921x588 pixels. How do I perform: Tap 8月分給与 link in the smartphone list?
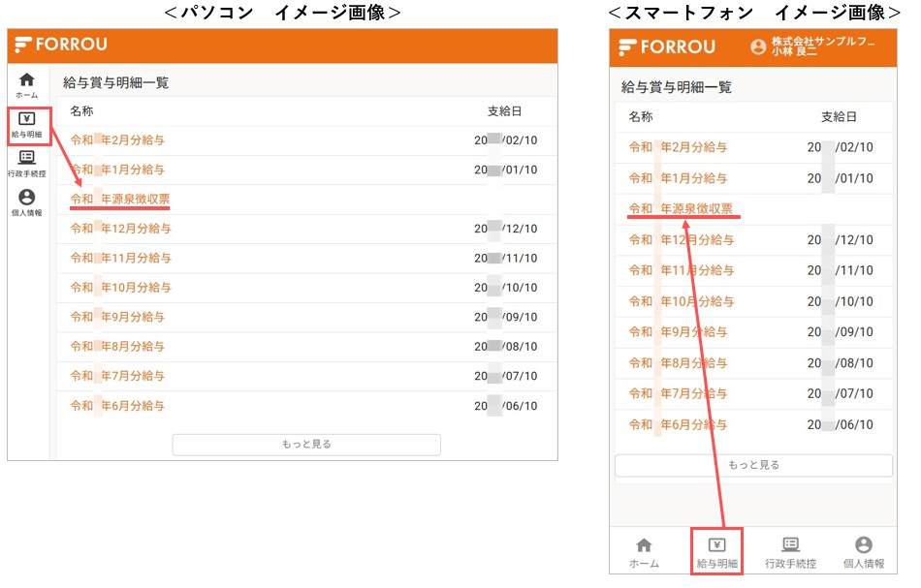pos(678,363)
